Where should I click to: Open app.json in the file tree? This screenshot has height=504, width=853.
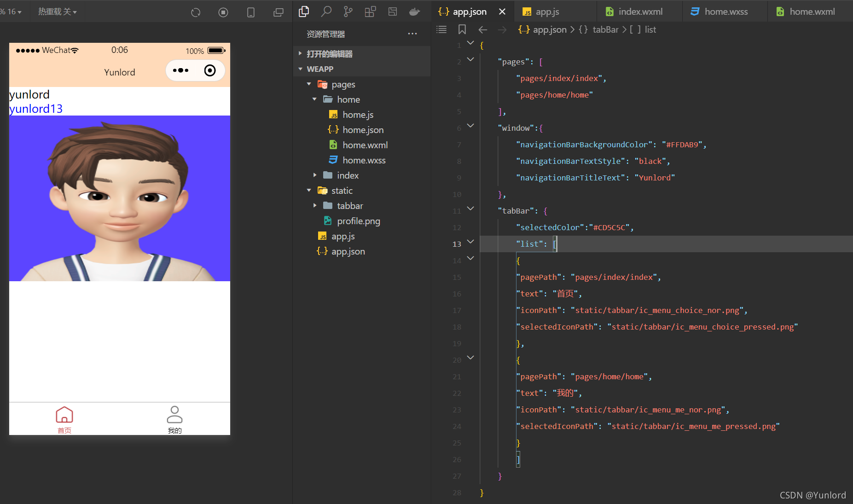(348, 251)
